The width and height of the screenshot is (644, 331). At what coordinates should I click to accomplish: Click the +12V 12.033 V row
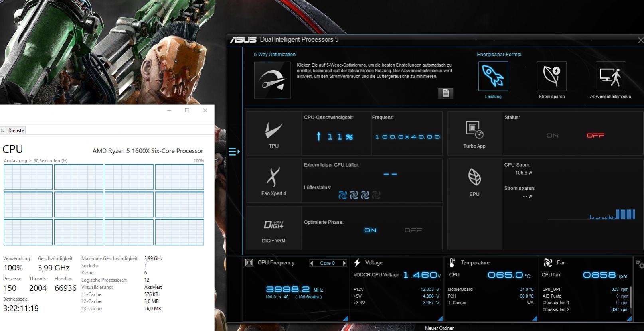coord(396,290)
